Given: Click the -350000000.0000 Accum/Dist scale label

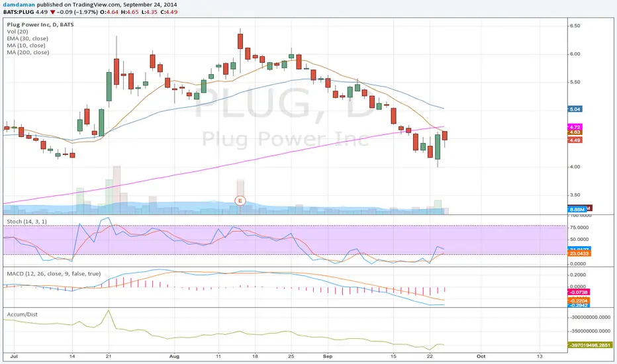Looking at the screenshot, I should click(x=590, y=331).
